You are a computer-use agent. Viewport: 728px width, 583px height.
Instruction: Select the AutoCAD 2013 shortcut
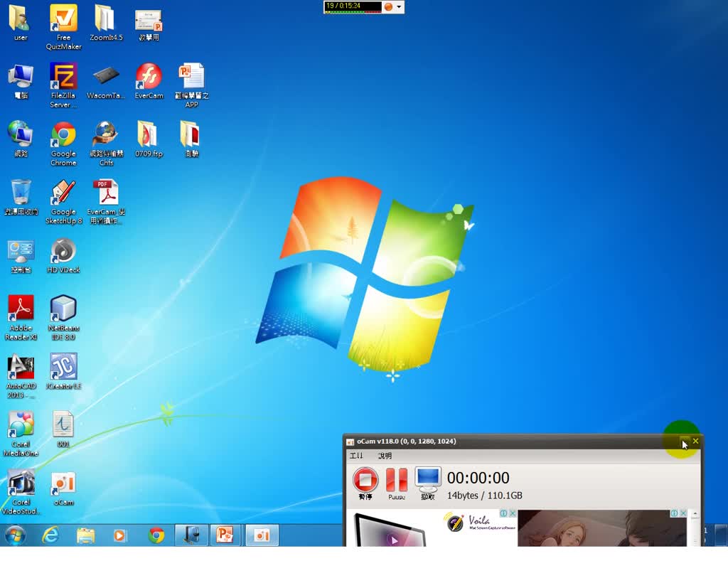[x=21, y=376]
